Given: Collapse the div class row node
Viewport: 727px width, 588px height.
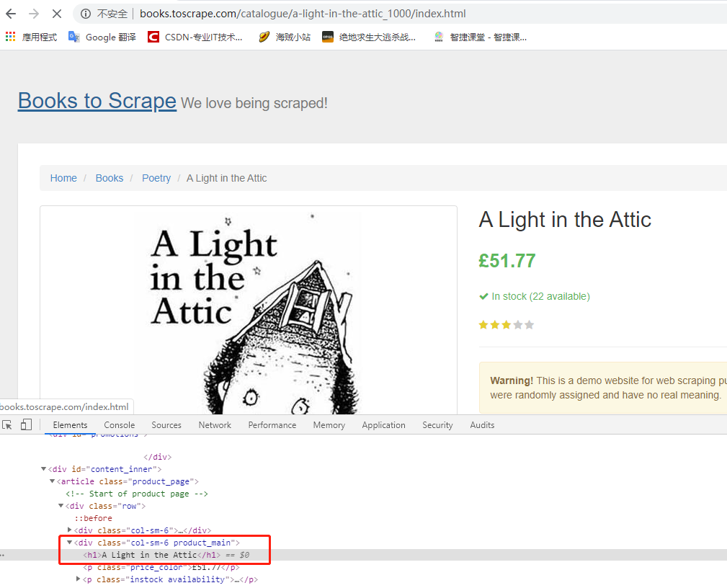Looking at the screenshot, I should pos(61,505).
